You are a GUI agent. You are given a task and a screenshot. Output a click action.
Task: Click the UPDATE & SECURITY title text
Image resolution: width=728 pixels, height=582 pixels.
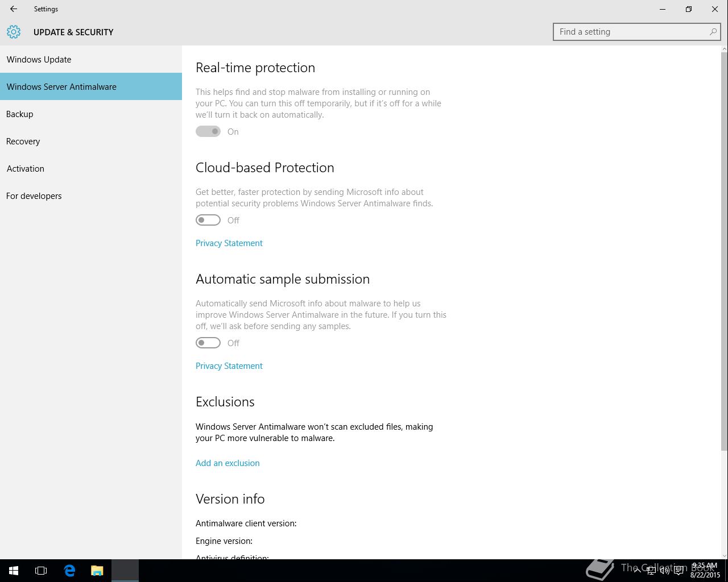(73, 32)
